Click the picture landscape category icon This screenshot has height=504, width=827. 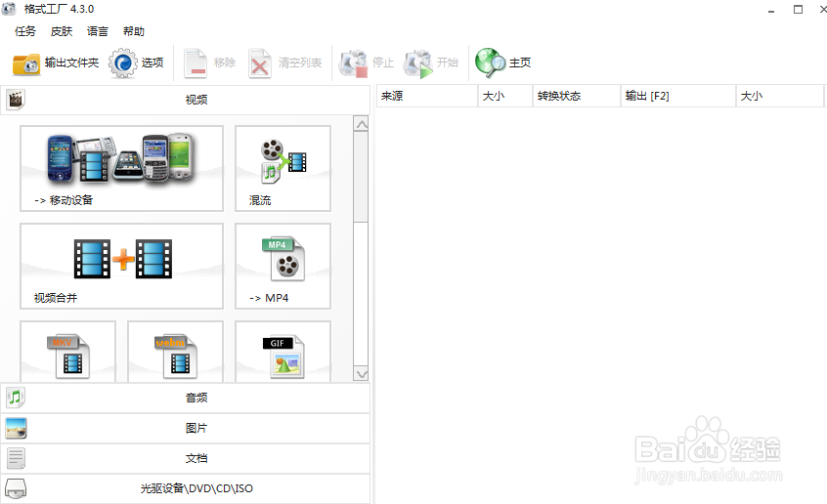tap(16, 428)
